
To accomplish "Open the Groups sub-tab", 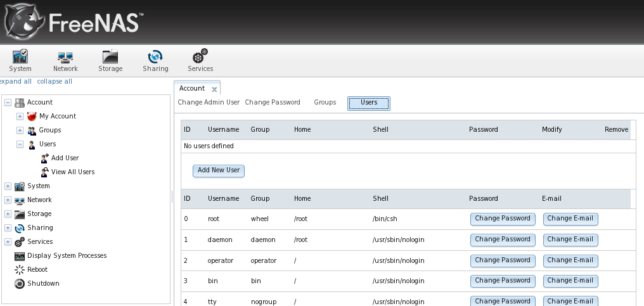I will point(325,102).
